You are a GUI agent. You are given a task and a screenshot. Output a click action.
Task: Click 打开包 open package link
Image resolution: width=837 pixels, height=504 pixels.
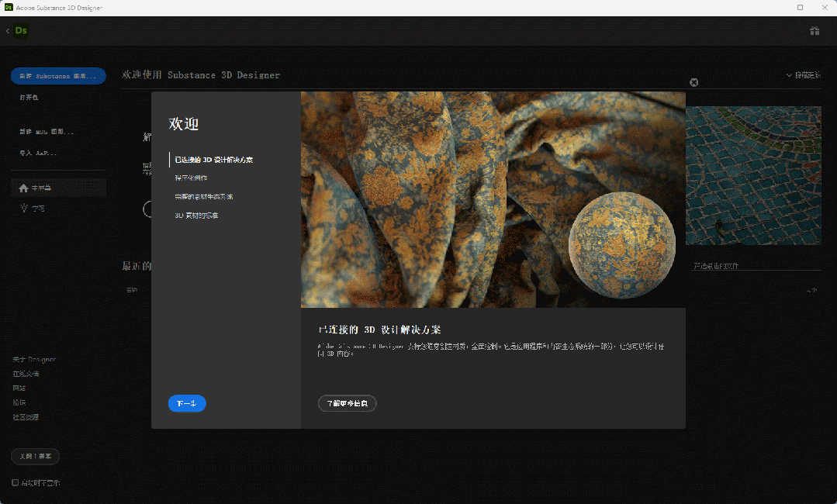(x=29, y=97)
